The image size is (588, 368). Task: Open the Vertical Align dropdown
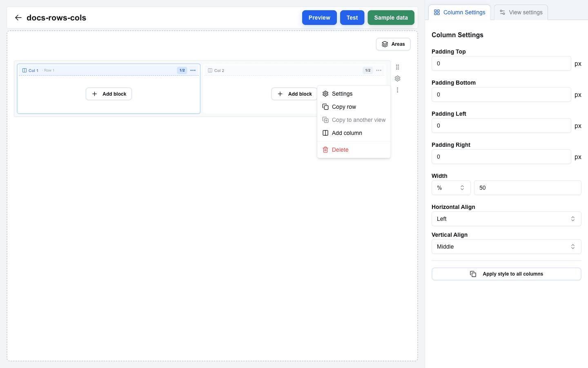(x=506, y=247)
